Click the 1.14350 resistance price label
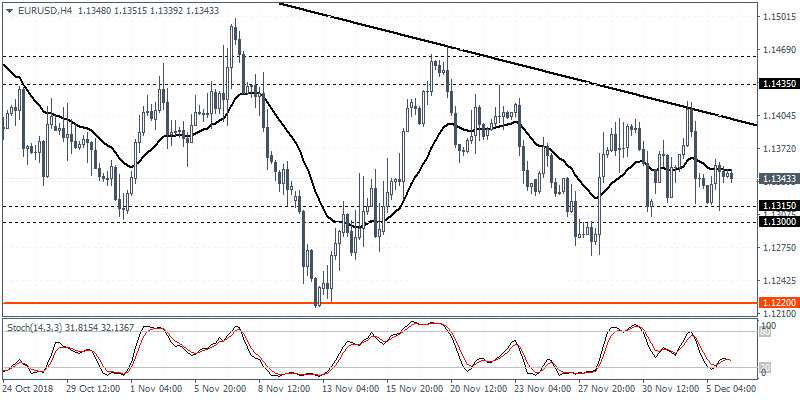This screenshot has height=400, width=800. point(778,84)
